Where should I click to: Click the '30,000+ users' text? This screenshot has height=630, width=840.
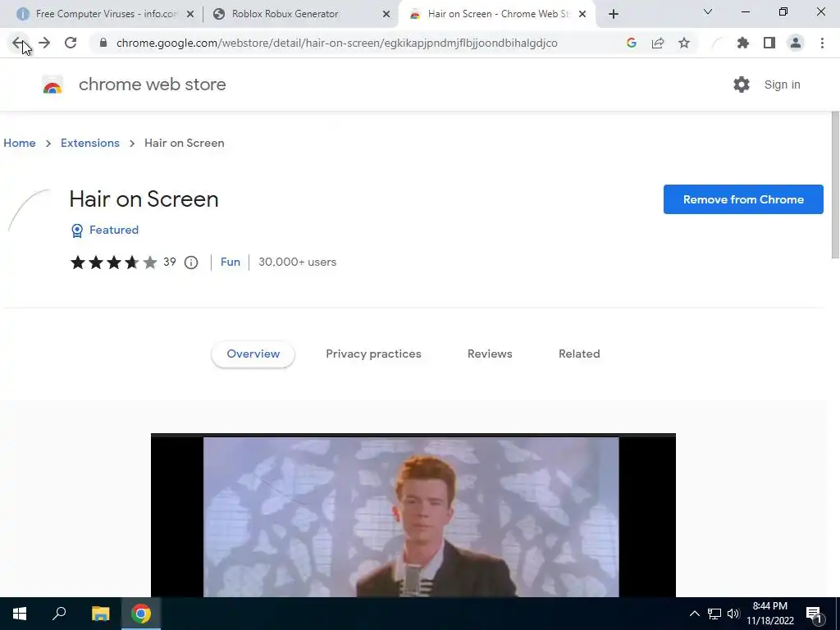297,262
